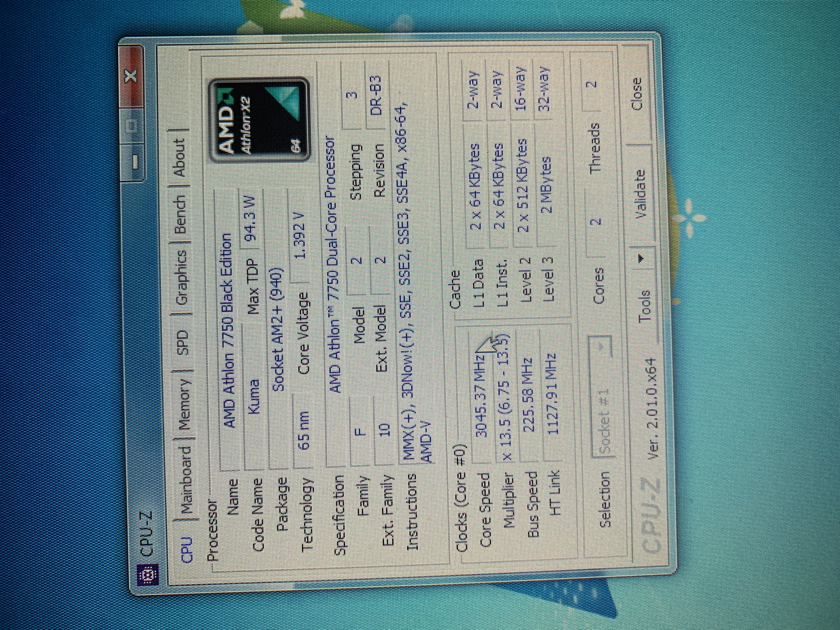Screen dimensions: 840x630
Task: Select the SPD tab
Action: pos(183,342)
